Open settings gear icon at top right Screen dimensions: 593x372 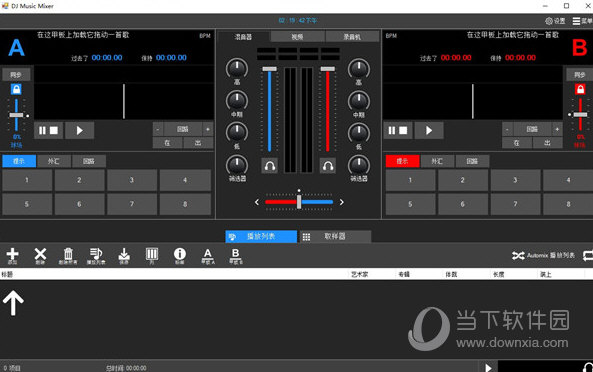(549, 21)
